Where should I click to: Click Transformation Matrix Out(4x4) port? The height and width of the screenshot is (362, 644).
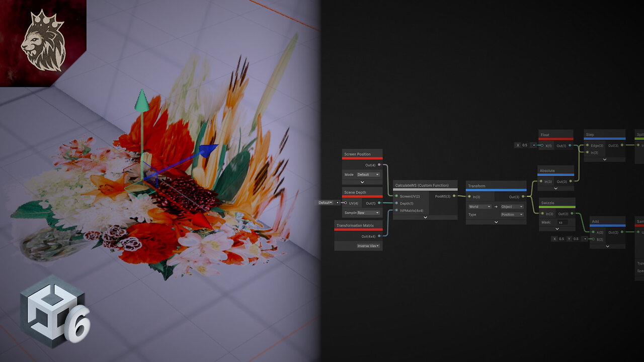click(379, 236)
